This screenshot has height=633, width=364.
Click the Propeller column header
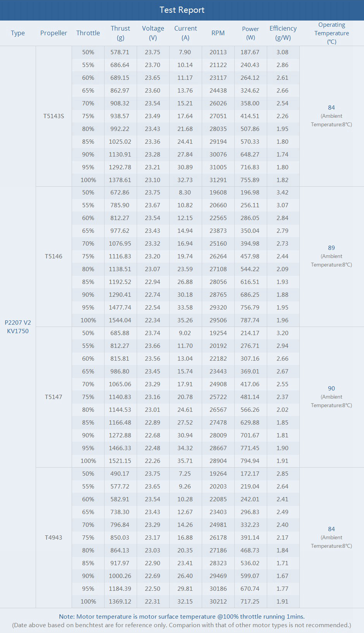click(x=53, y=33)
